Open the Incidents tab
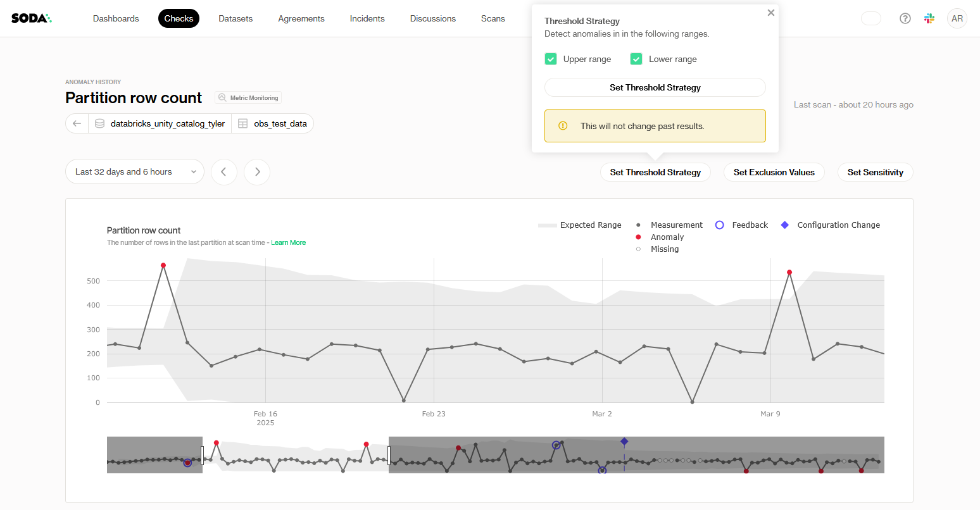Screen dimensions: 980x510 coord(367,18)
